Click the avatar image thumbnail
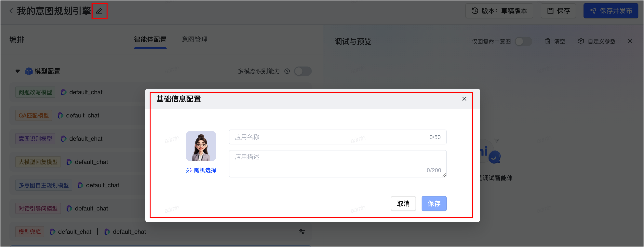Screen dimensions: 644x247 (x=201, y=146)
